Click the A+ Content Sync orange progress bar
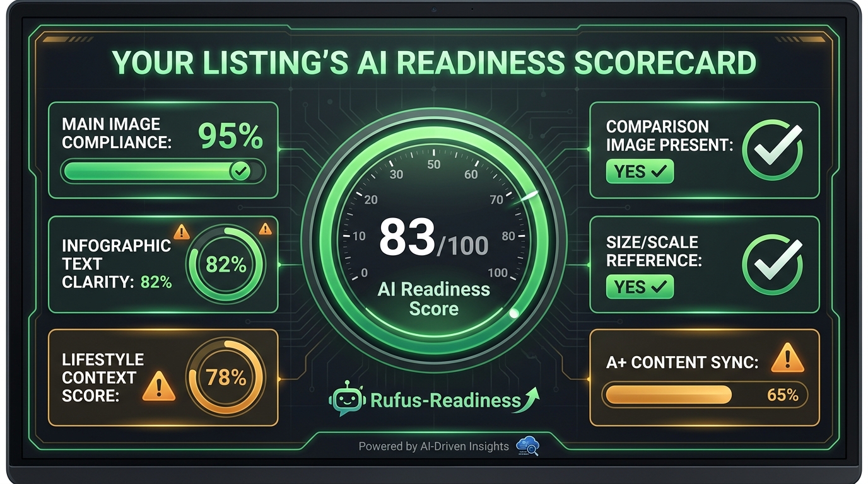This screenshot has width=868, height=484. (704, 395)
